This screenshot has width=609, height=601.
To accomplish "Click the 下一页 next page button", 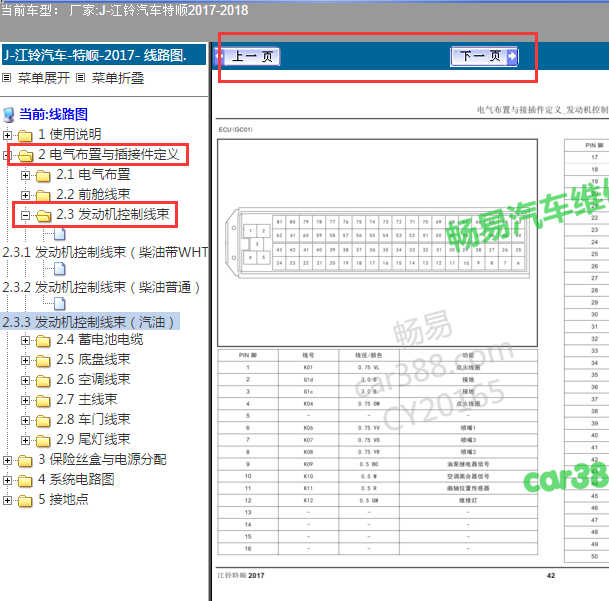I will pyautogui.click(x=484, y=57).
